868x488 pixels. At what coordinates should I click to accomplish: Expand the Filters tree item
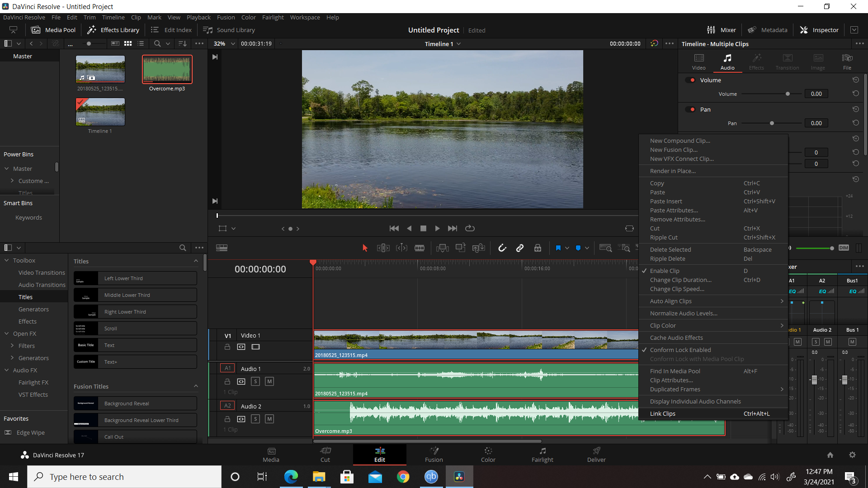coord(12,346)
